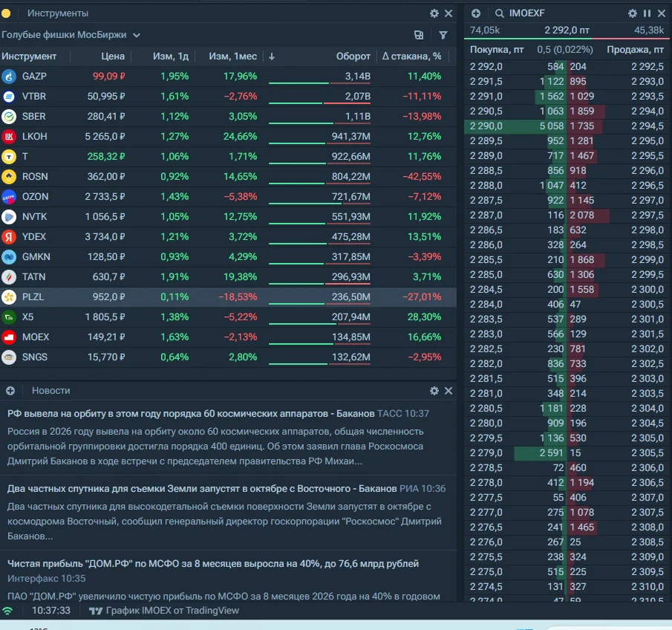The height and width of the screenshot is (630, 672).
Task: Select the PLZL row ticker
Action: [x=33, y=296]
